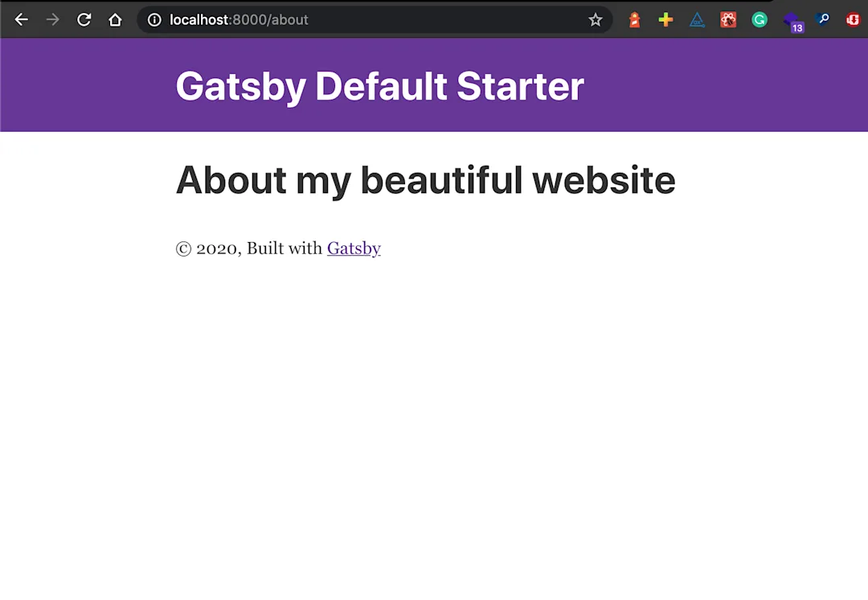Open the browser home page

point(115,19)
